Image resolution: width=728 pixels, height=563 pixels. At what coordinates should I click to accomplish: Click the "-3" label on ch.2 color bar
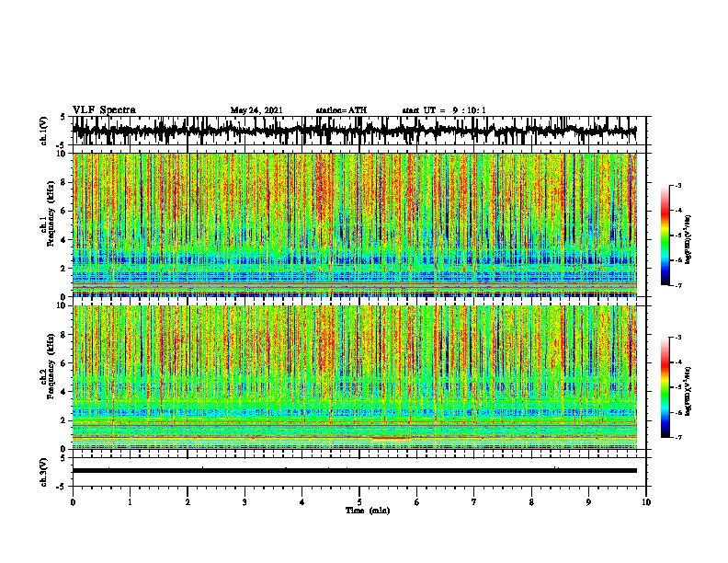(x=678, y=338)
